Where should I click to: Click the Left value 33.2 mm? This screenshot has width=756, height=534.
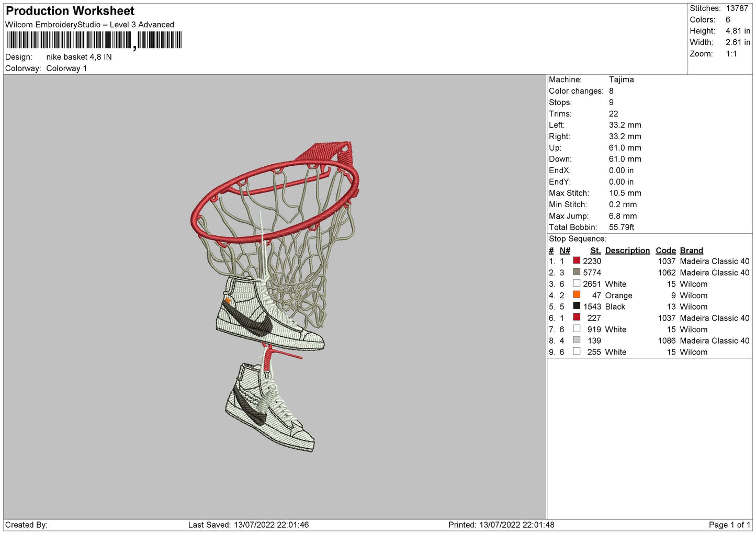point(625,125)
